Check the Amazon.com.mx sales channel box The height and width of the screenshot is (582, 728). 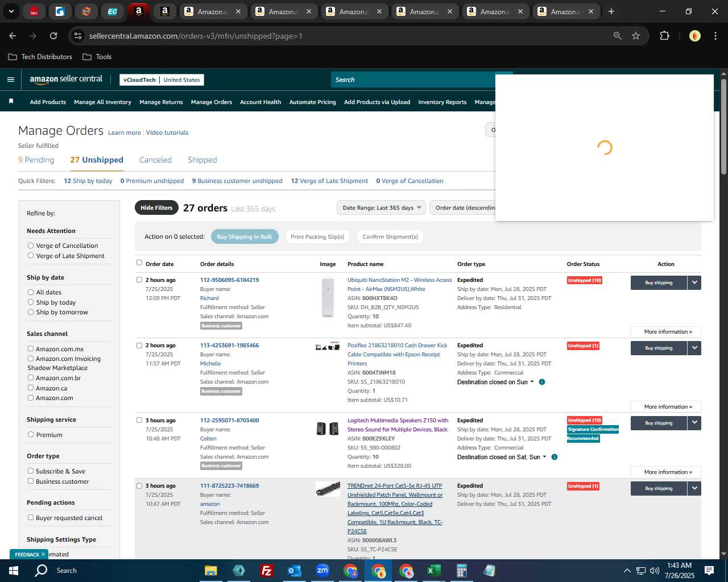[x=31, y=349]
